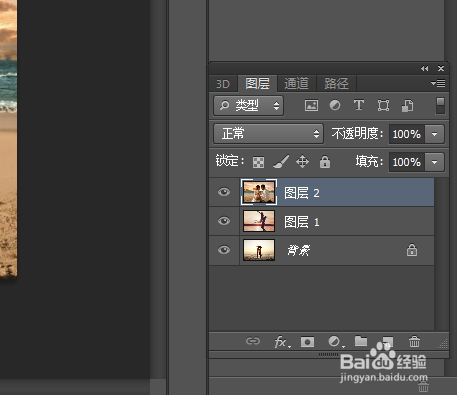This screenshot has height=395, width=457.
Task: Lock image pixels brush icon
Action: 281,162
